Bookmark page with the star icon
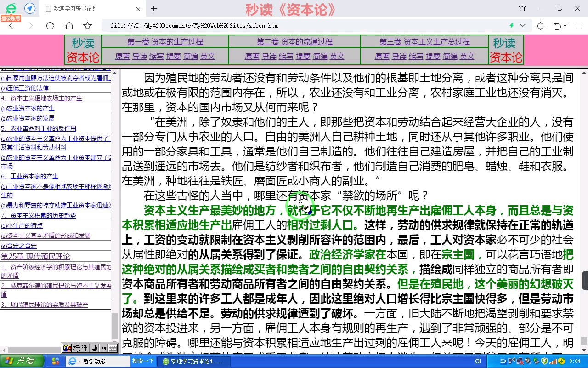Viewport: 588px width, 368px height. (87, 26)
